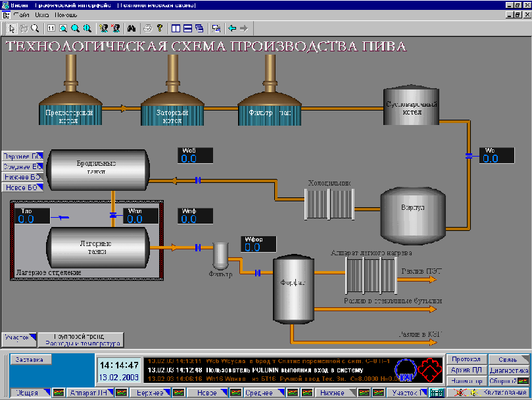Click the binoculars search icon
Image resolution: width=532 pixels, height=400 pixels.
(131, 28)
